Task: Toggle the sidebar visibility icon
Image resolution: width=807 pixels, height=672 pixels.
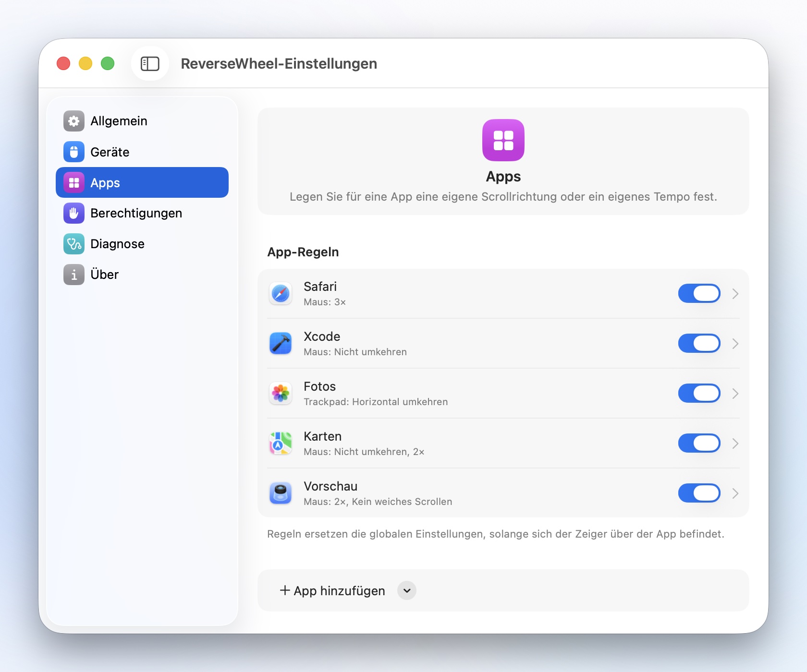Action: pyautogui.click(x=150, y=63)
